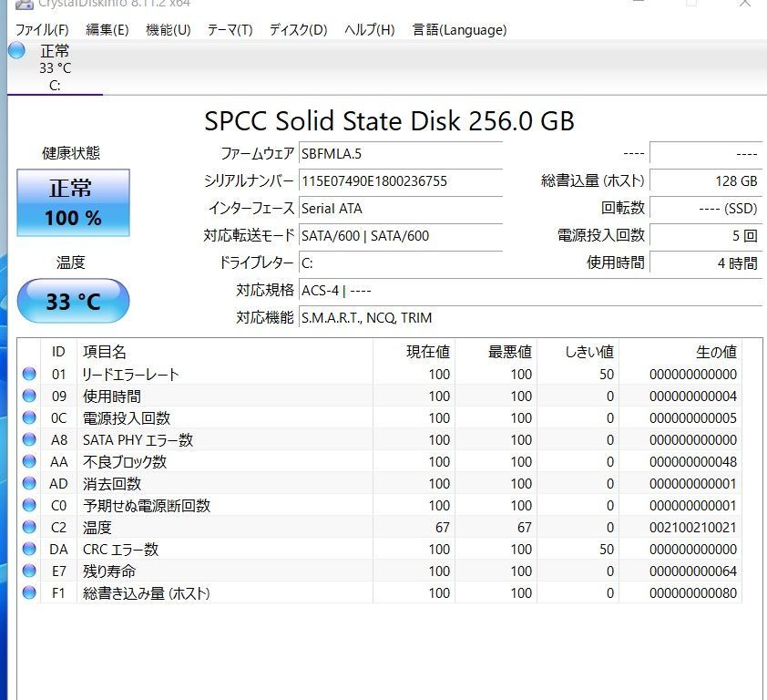767x700 pixels.
Task: Select the 残り寿命 attribute name
Action: (x=109, y=571)
